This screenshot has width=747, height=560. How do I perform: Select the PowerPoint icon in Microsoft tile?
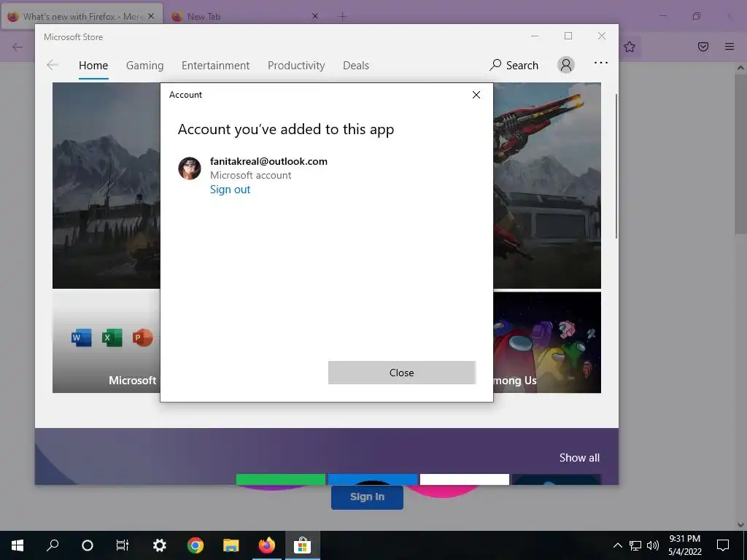142,338
